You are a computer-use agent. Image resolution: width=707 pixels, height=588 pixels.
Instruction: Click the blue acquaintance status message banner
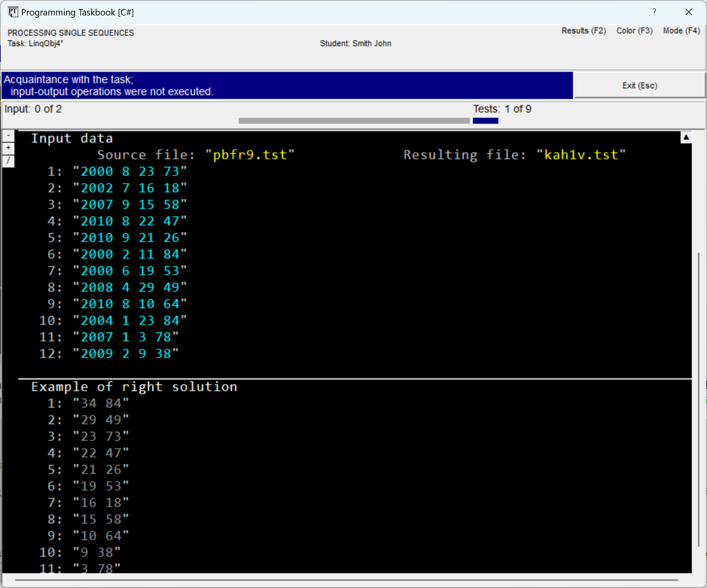(287, 86)
